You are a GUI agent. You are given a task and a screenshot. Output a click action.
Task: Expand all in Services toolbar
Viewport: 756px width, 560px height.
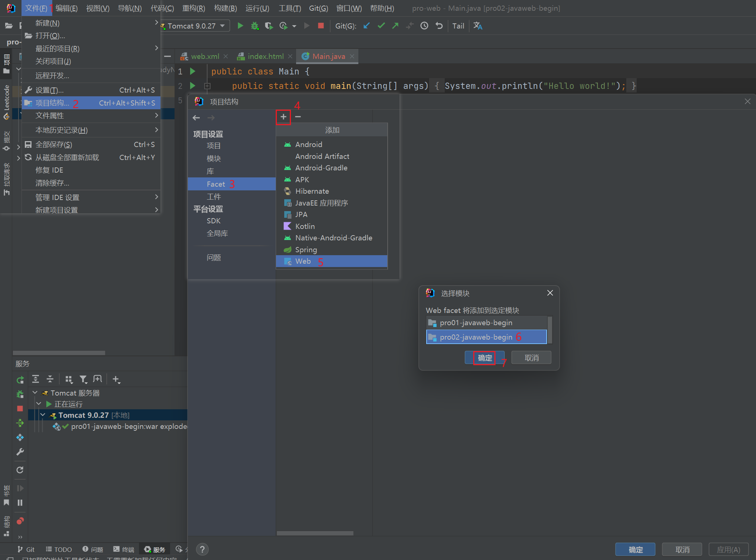click(36, 379)
